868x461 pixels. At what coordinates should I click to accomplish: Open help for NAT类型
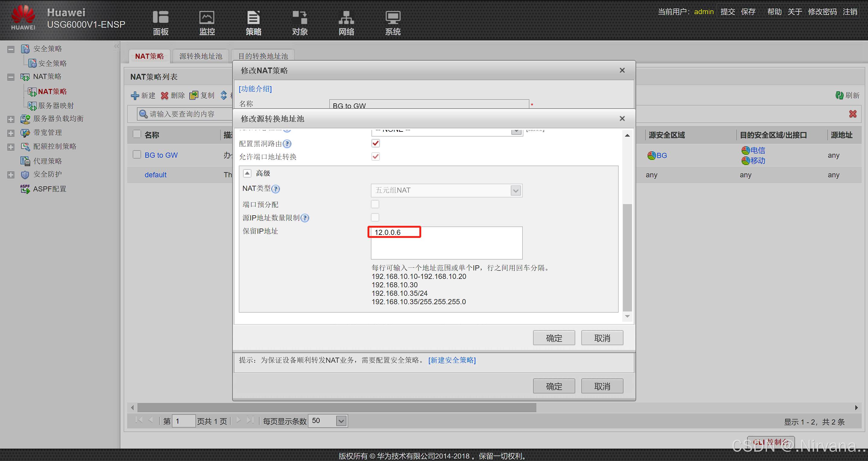276,189
